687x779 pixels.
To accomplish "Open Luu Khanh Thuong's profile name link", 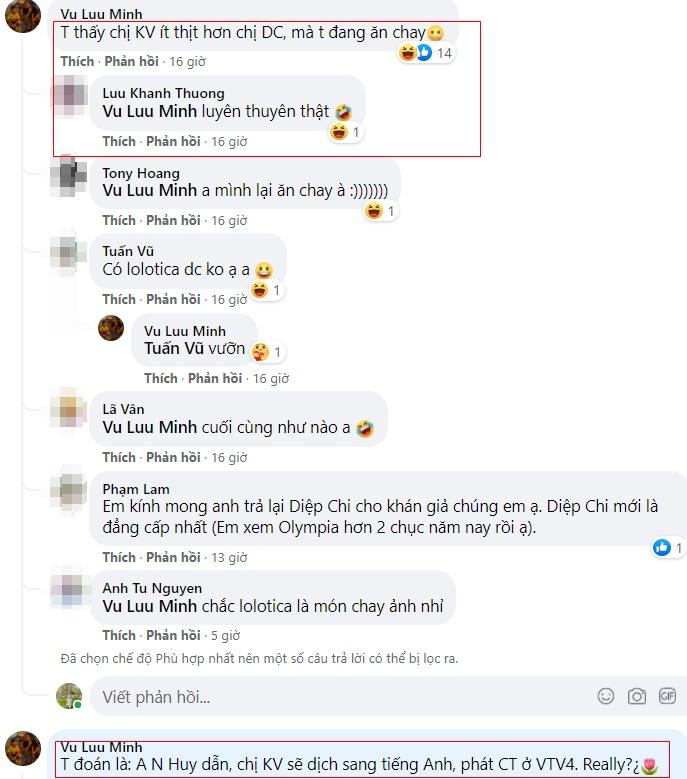I will click(163, 93).
